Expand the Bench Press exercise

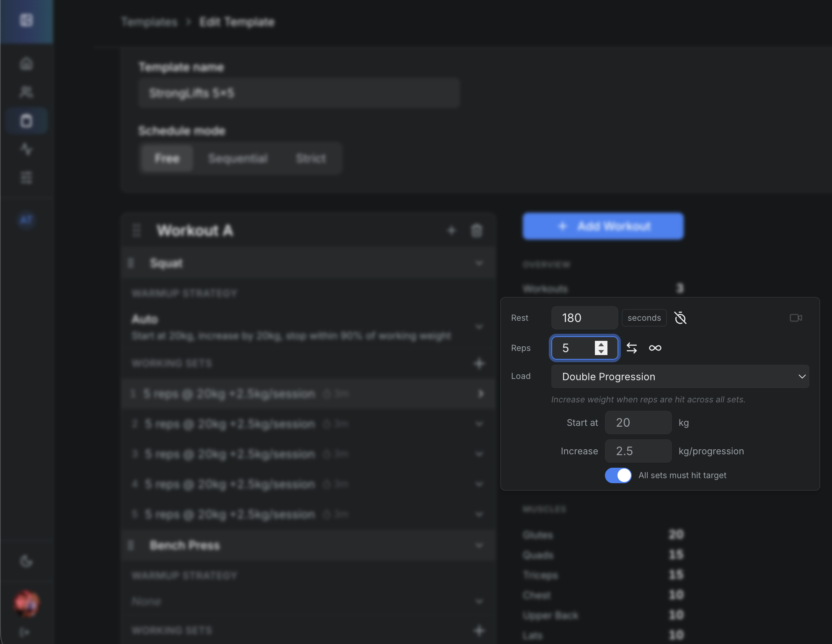coord(479,545)
